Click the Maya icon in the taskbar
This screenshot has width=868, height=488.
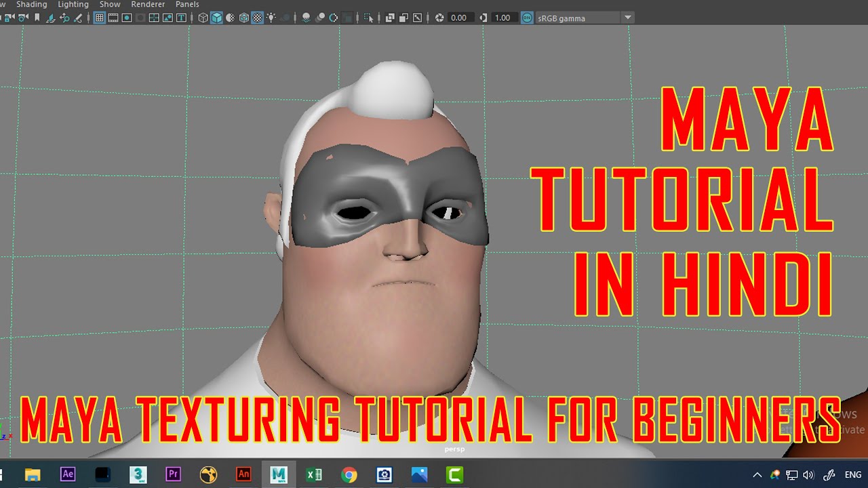279,474
